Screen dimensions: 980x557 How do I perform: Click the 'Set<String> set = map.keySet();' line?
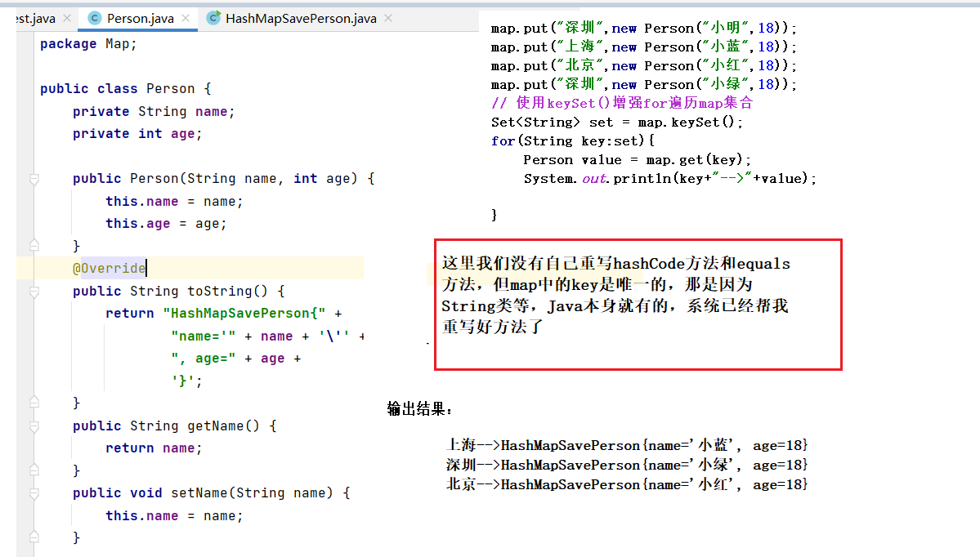pos(617,123)
